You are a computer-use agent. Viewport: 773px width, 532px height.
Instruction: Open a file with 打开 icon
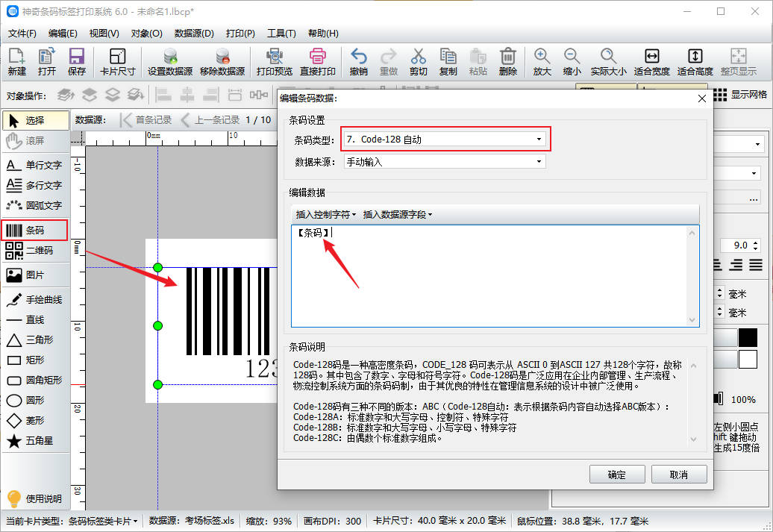47,62
